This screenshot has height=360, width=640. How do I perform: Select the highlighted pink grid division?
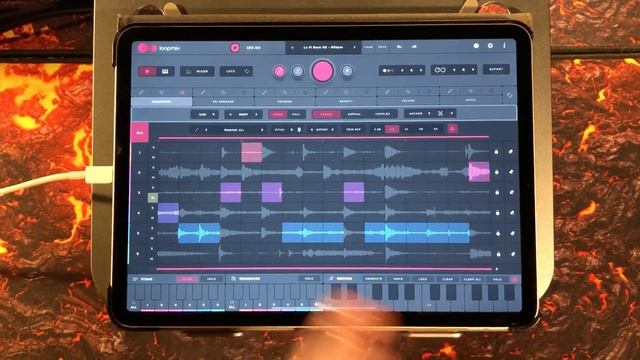pyautogui.click(x=392, y=129)
